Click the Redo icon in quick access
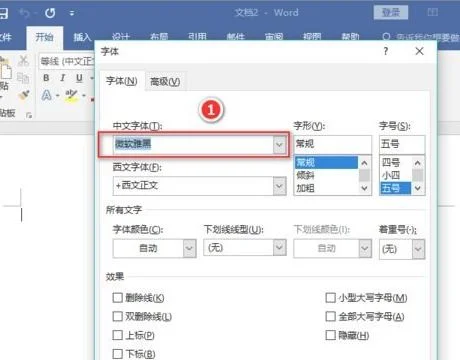The height and width of the screenshot is (360, 460). pos(50,13)
